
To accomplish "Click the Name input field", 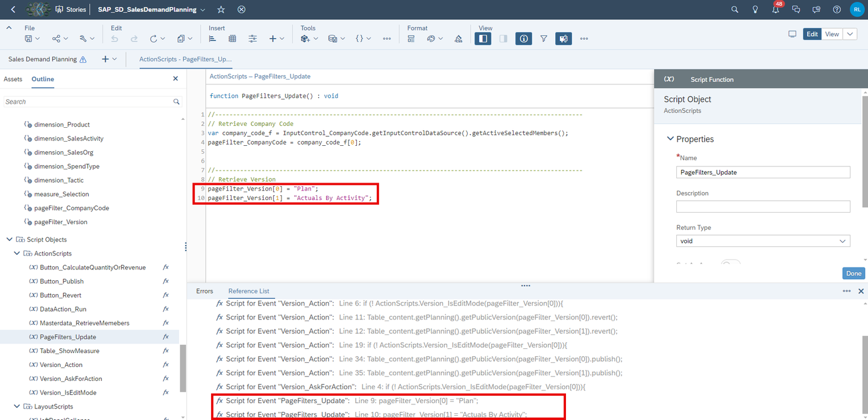I will click(x=763, y=172).
